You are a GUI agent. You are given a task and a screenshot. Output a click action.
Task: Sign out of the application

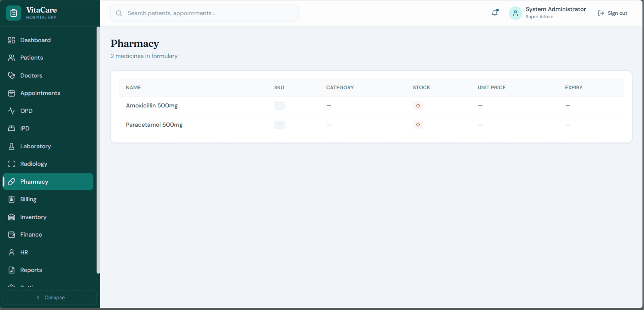pyautogui.click(x=612, y=13)
